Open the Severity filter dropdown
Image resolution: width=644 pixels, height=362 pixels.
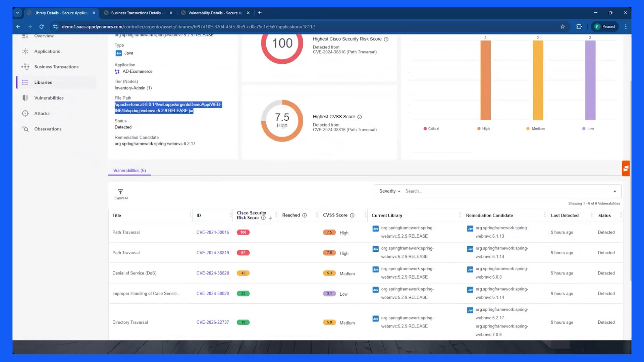click(x=390, y=191)
